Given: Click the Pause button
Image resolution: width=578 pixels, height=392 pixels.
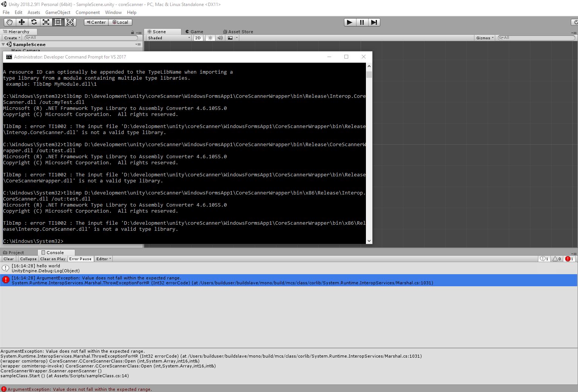Looking at the screenshot, I should (x=362, y=22).
